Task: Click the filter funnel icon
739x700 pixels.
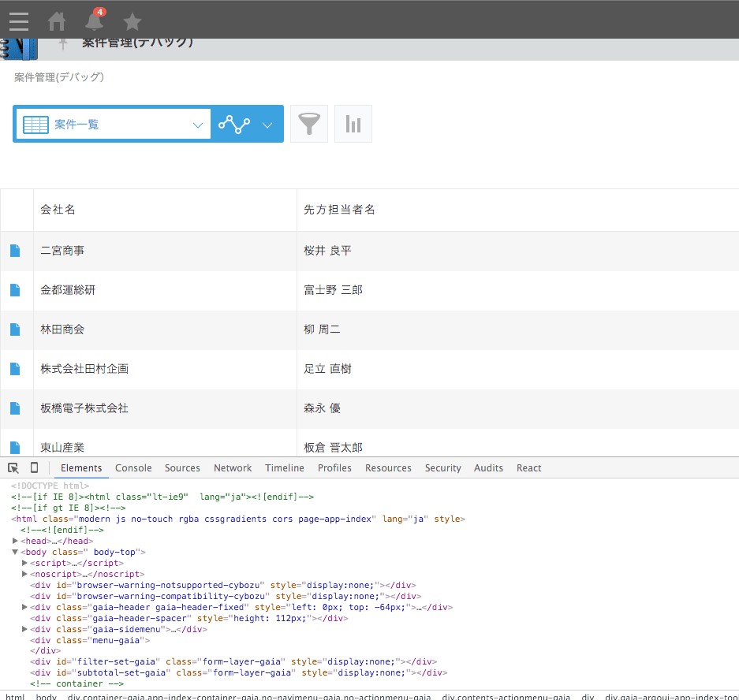Action: [x=309, y=124]
